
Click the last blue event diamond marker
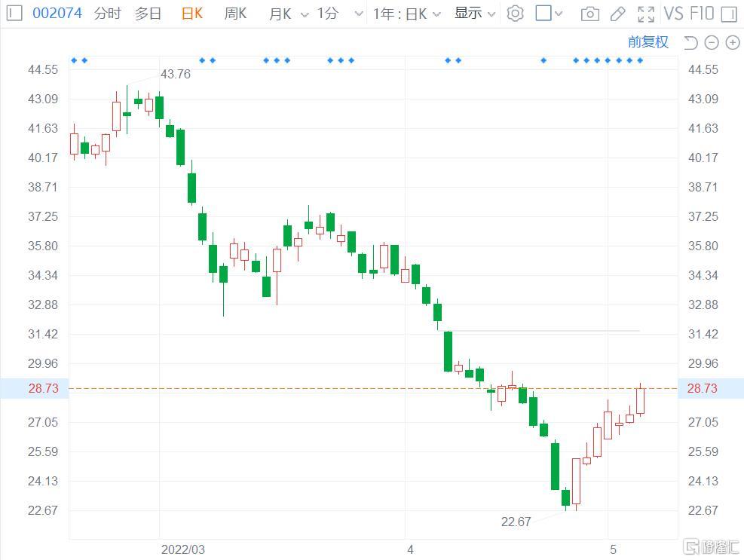pos(640,60)
